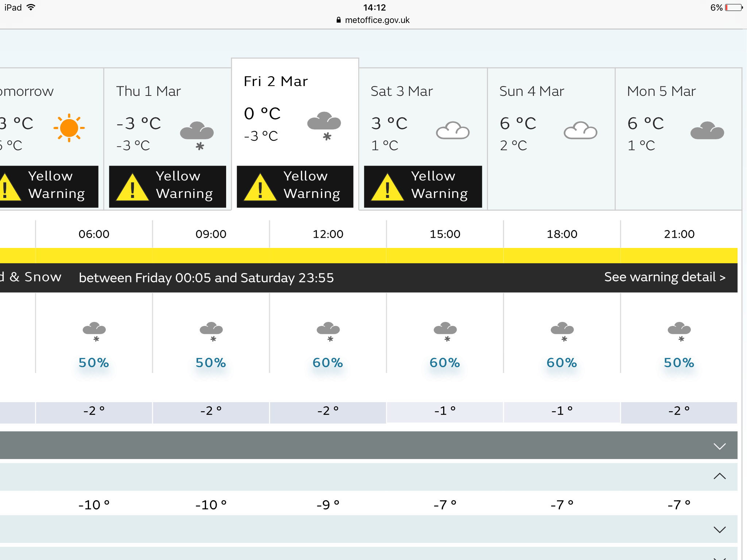Open the See warning detail link

[665, 277]
